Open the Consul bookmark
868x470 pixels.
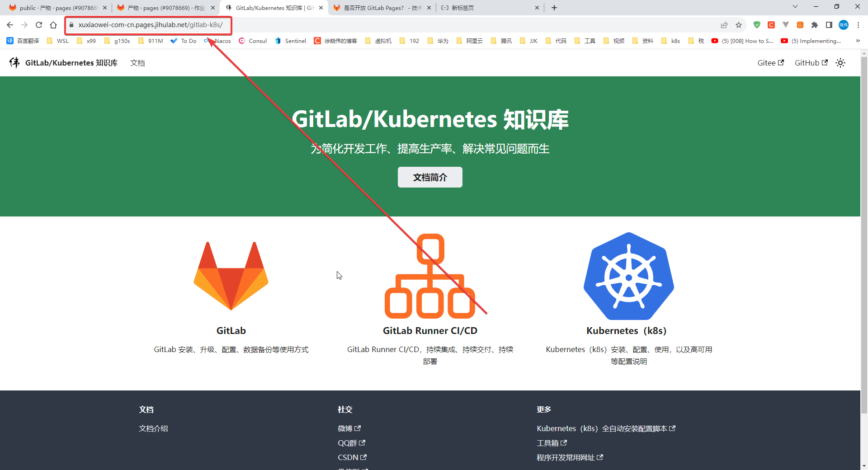(253, 41)
